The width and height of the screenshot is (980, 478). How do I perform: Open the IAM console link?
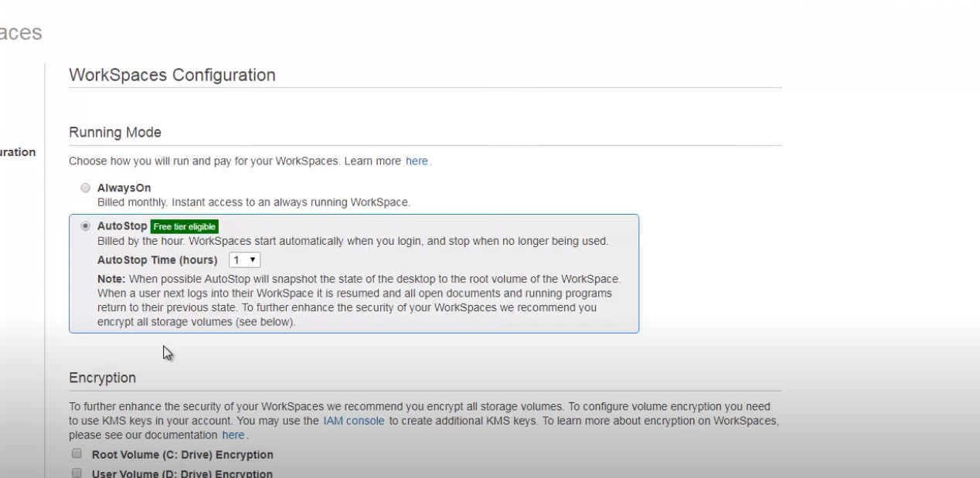tap(353, 421)
